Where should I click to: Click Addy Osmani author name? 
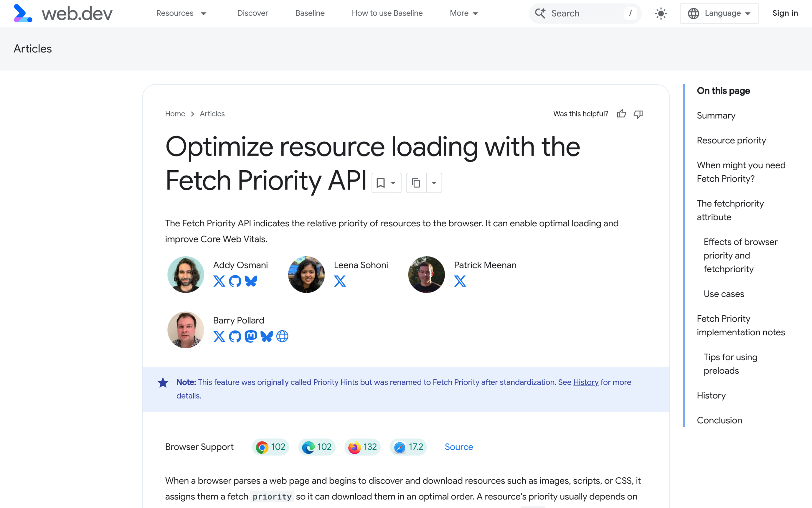pos(240,265)
